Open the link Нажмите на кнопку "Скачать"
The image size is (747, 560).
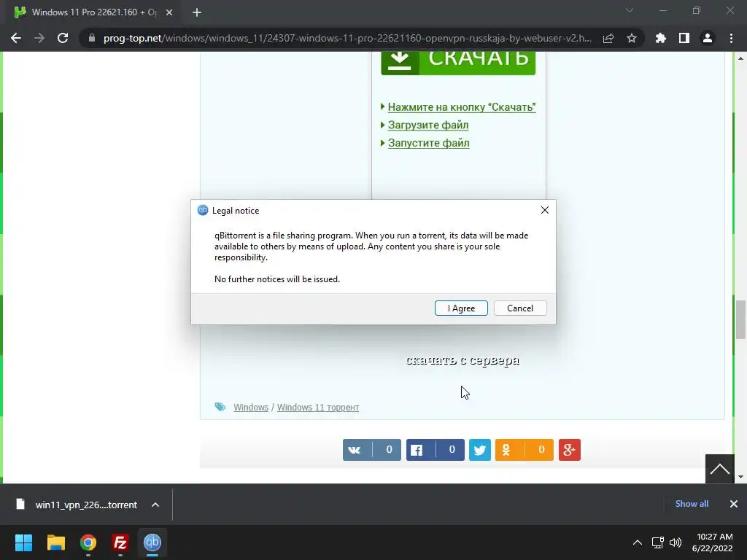pyautogui.click(x=462, y=107)
